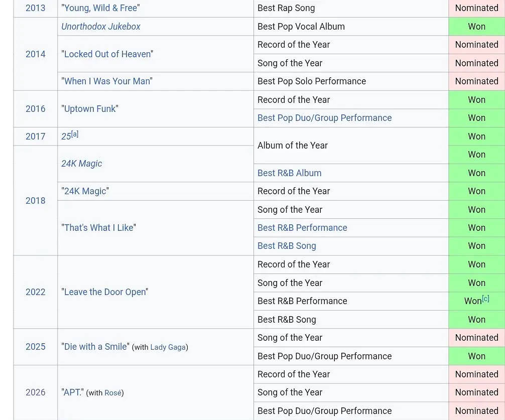This screenshot has width=505, height=420.
Task: Click the Best Pop Duo/Group Performance link
Action: (x=324, y=118)
